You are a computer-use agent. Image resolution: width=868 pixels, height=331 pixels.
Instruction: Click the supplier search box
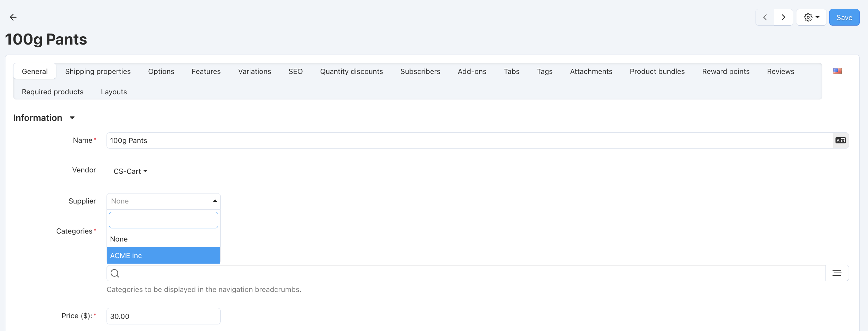[163, 220]
